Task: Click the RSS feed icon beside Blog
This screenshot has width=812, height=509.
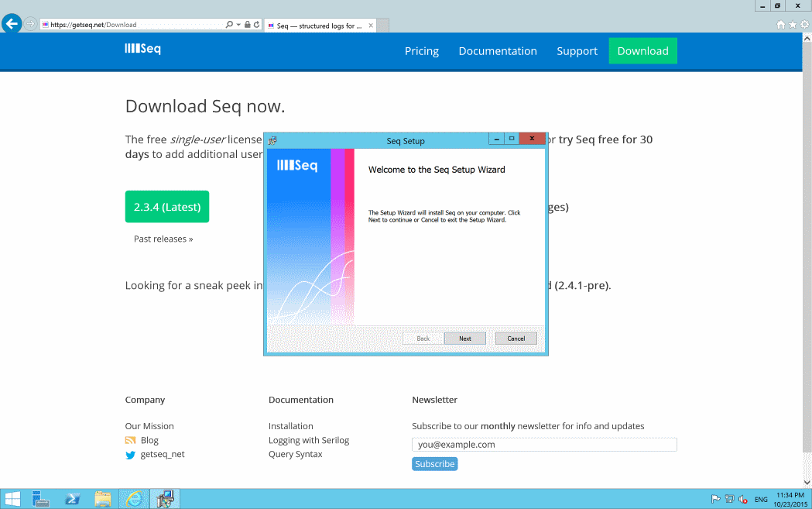Action: pyautogui.click(x=131, y=440)
